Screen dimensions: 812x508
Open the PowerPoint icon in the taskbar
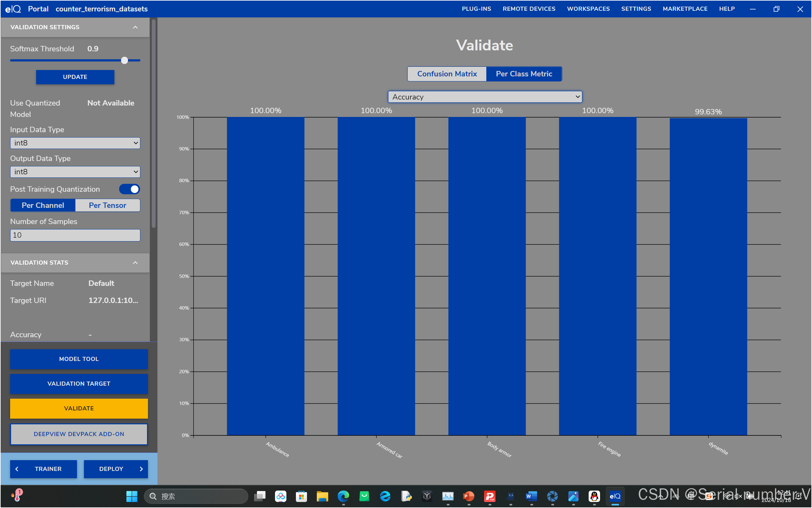[469, 496]
